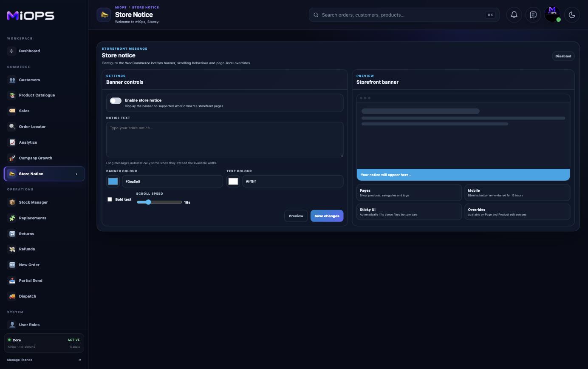
Task: Expand the Store Notice sidebar chevron
Action: point(76,174)
